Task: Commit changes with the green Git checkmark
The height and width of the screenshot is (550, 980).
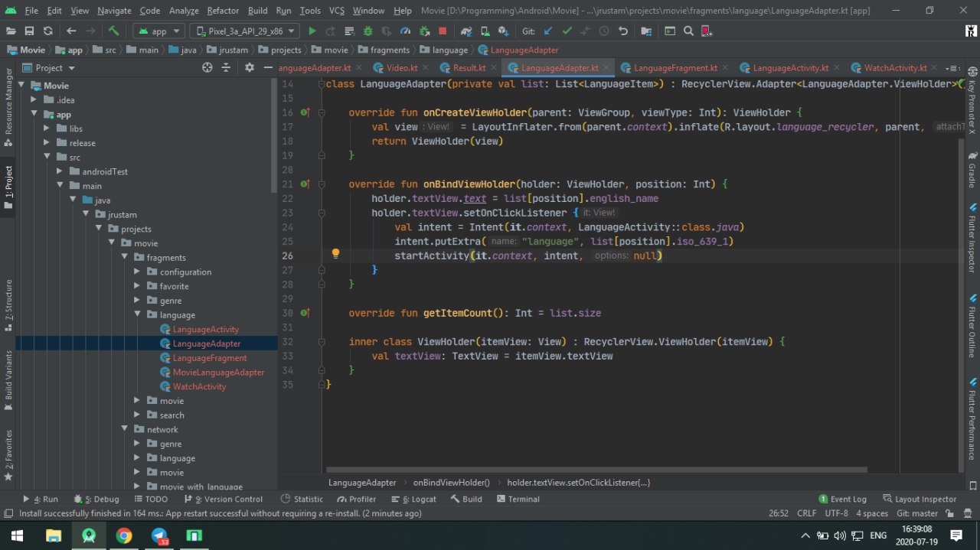Action: pyautogui.click(x=567, y=31)
